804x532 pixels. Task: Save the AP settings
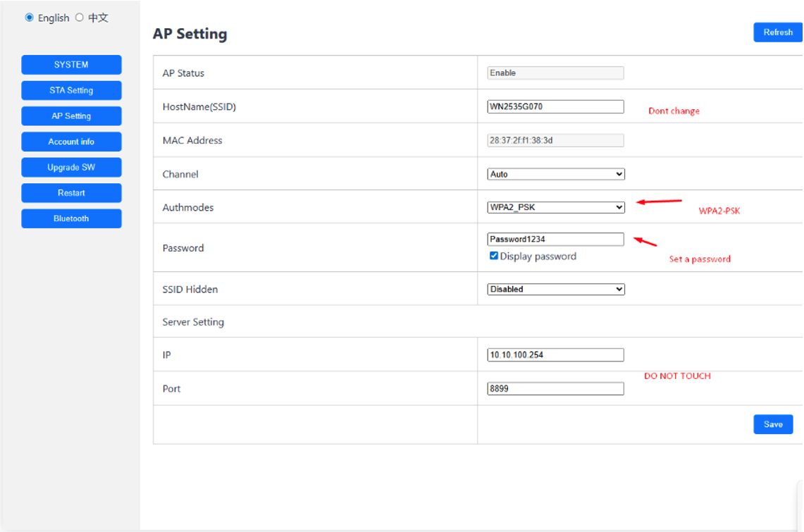773,424
